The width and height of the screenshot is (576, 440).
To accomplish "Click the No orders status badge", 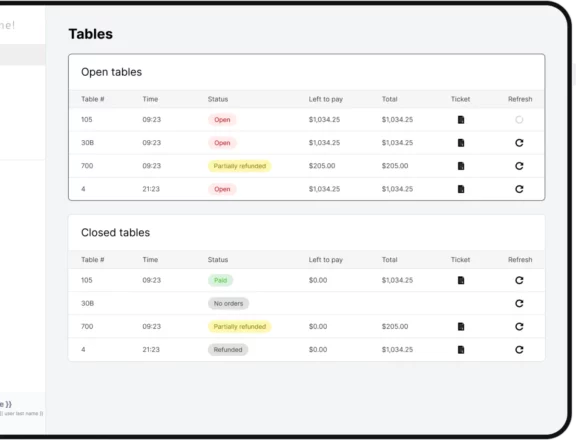I will pyautogui.click(x=228, y=303).
